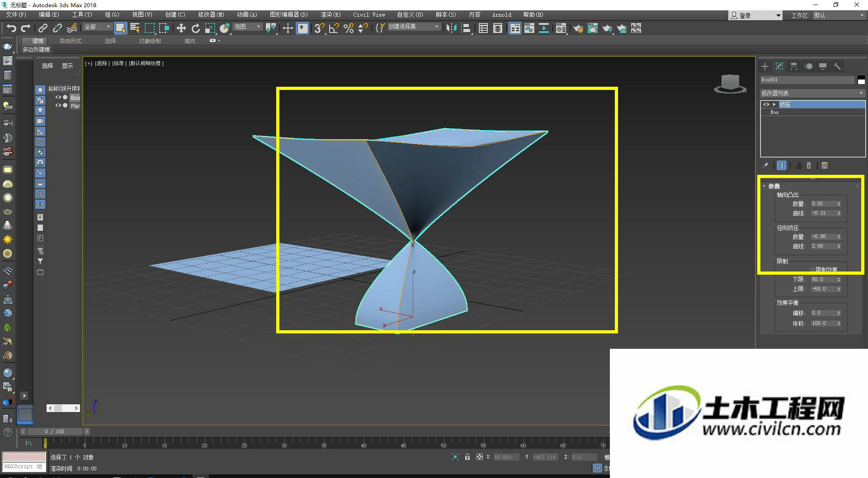Viewport: 868px width, 478px height.
Task: Open Select by Name tool
Action: [135, 28]
